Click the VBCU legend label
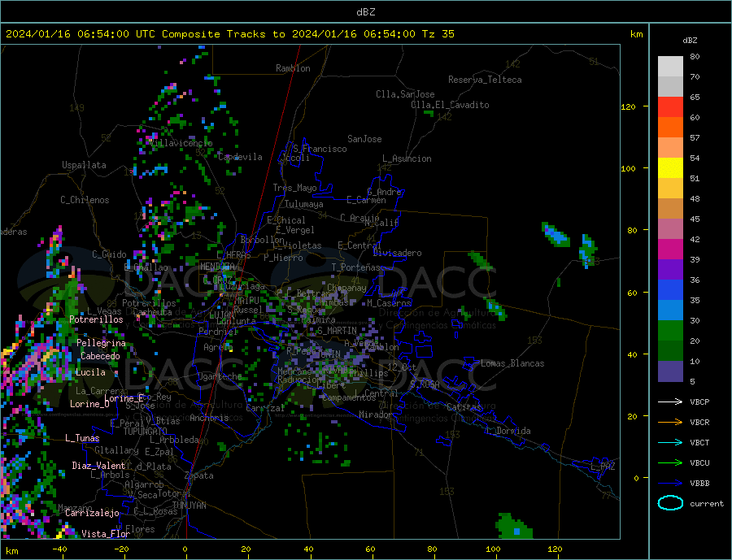732x560 pixels. (x=699, y=463)
